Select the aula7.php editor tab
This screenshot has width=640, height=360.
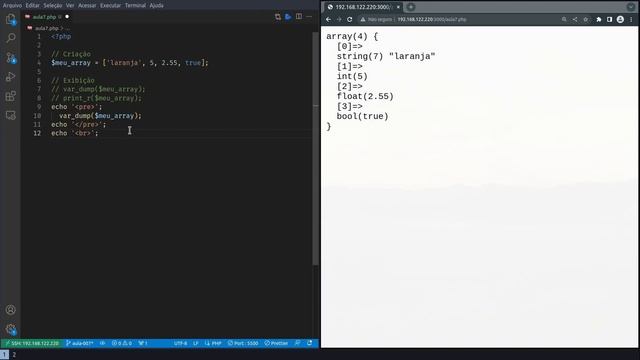[x=46, y=17]
